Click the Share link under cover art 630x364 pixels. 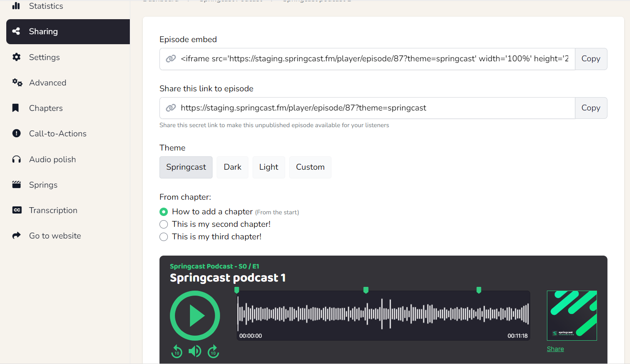click(555, 349)
